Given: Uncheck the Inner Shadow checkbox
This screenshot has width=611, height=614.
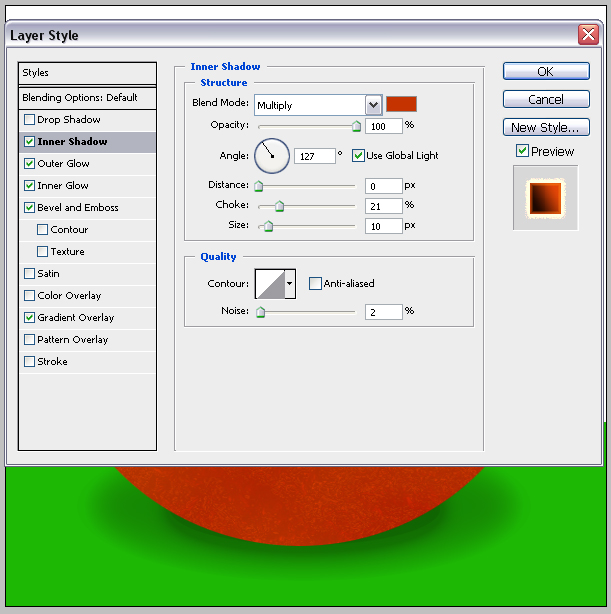Looking at the screenshot, I should (x=29, y=141).
